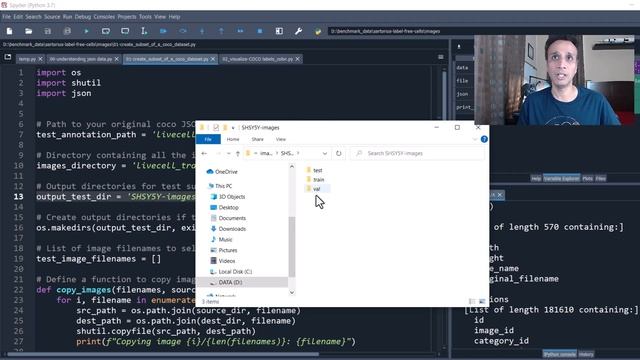Start debugging with the Debug file icon
The height and width of the screenshot is (360, 640).
[163, 31]
